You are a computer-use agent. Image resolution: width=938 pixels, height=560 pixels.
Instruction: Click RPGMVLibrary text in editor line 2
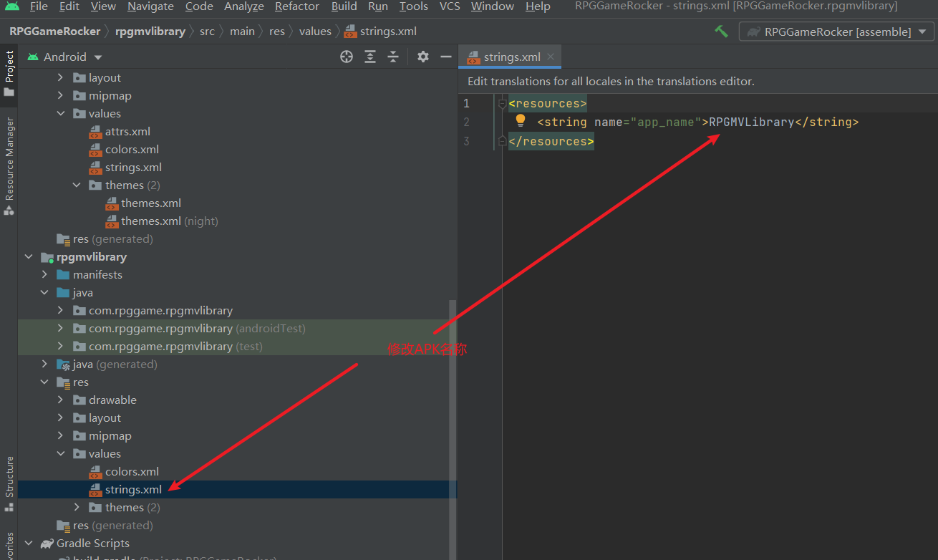coord(752,122)
